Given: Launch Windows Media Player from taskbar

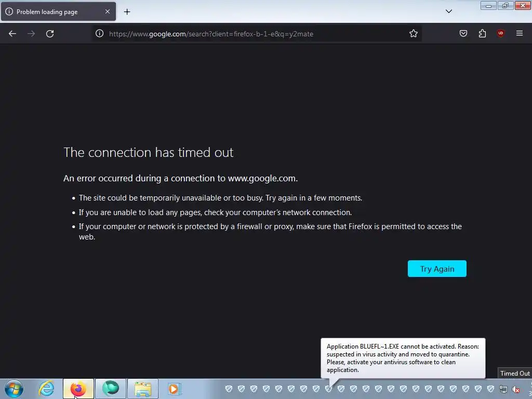Looking at the screenshot, I should [x=175, y=389].
